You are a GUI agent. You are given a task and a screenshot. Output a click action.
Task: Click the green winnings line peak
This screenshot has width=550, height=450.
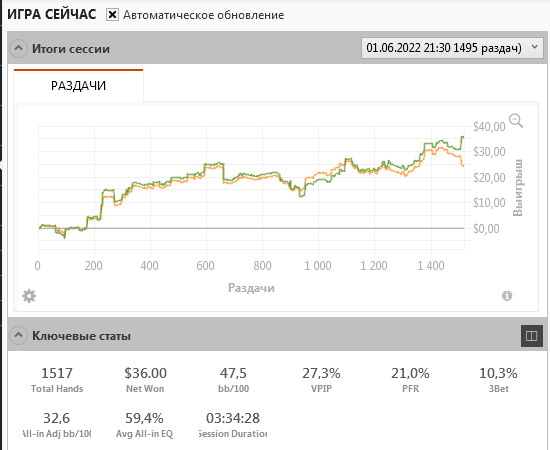click(463, 137)
